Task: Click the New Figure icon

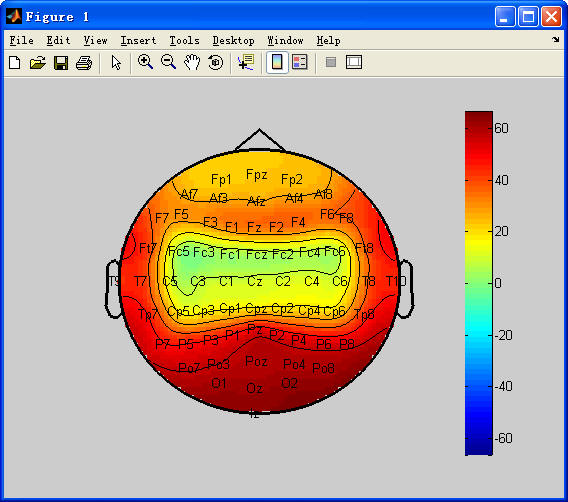Action: (14, 63)
